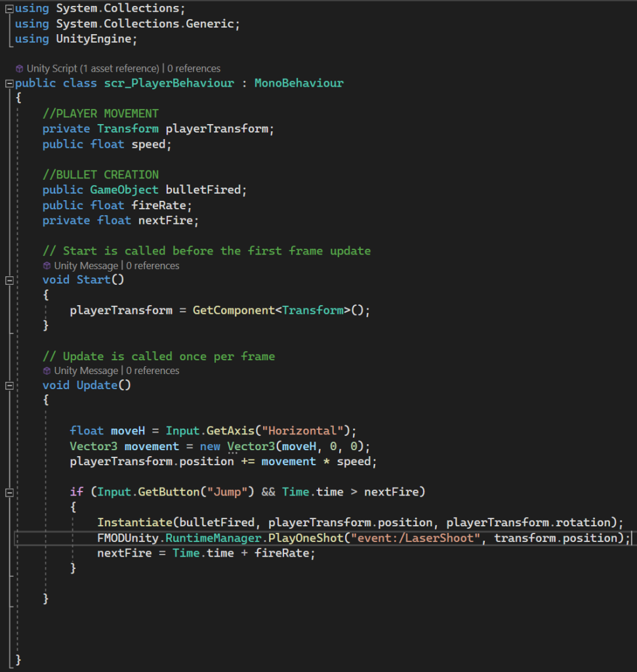Click the Unity Message link above Start

tap(85, 266)
